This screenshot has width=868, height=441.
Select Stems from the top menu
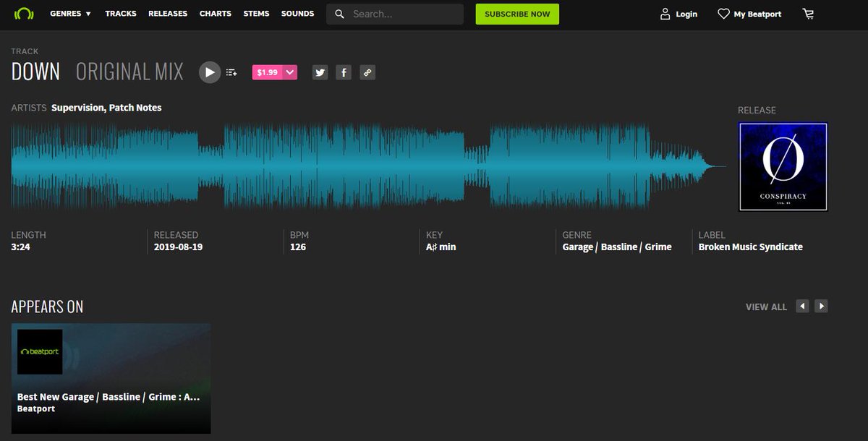click(x=256, y=14)
